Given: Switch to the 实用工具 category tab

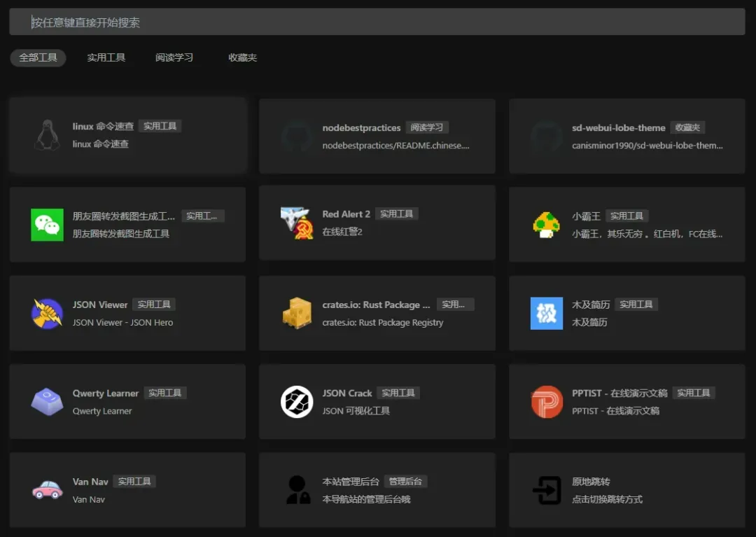Looking at the screenshot, I should [106, 58].
